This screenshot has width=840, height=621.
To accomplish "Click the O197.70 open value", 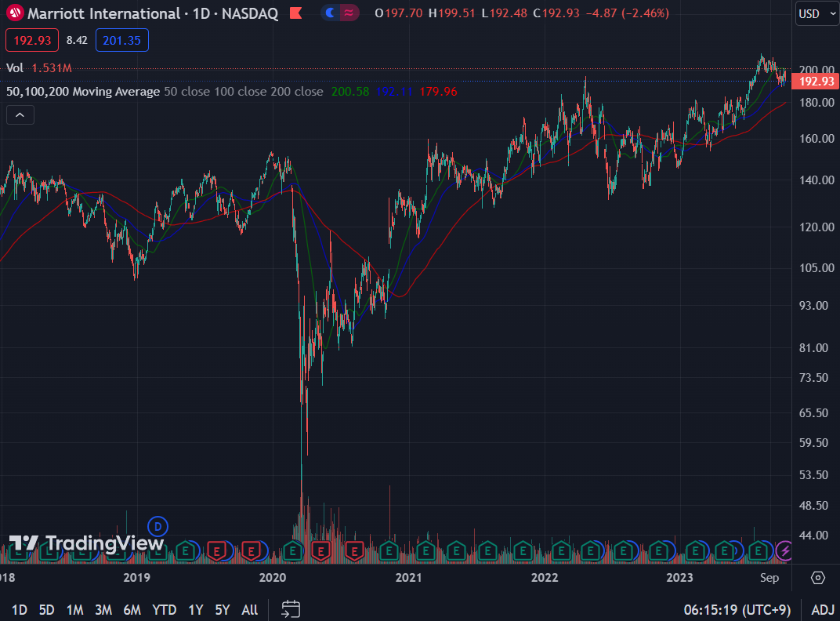I will pyautogui.click(x=399, y=13).
